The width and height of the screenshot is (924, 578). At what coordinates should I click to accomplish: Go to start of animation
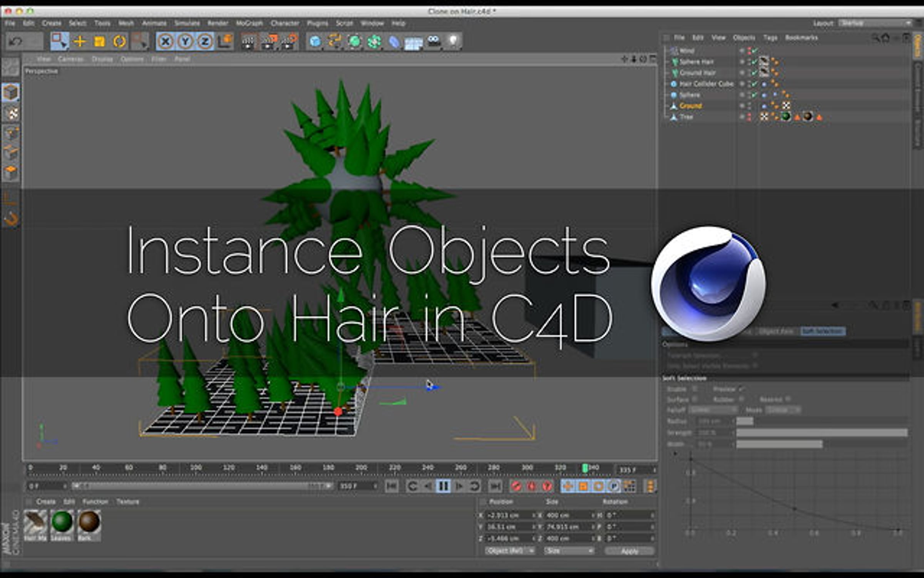(x=392, y=486)
